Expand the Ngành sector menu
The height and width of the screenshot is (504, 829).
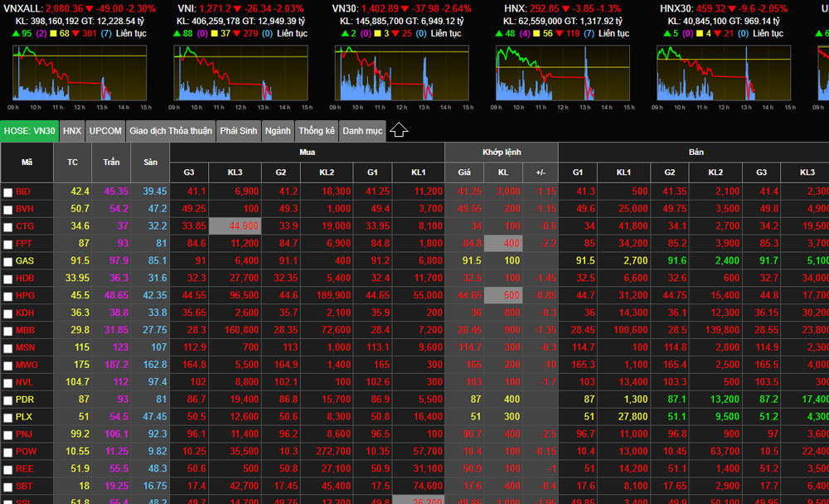click(278, 131)
